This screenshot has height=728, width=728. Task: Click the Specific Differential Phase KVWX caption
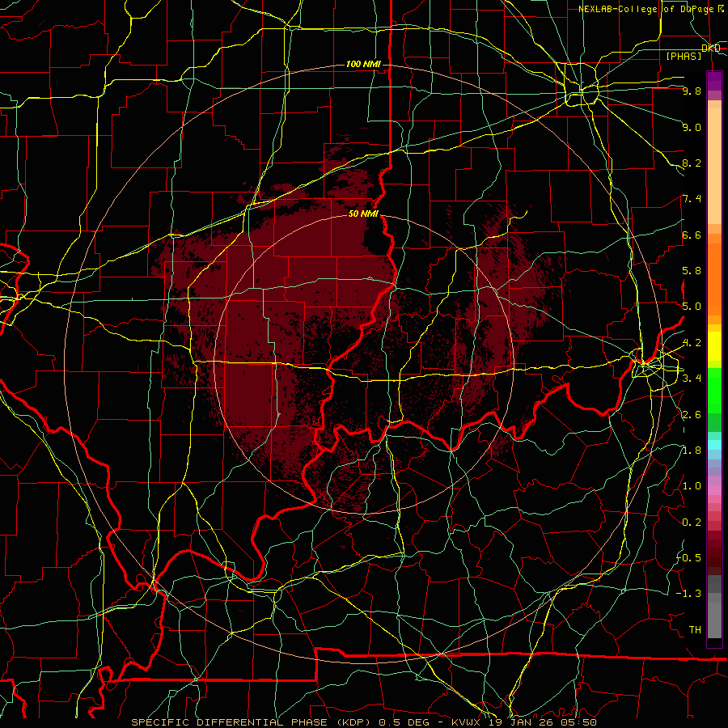point(363,722)
